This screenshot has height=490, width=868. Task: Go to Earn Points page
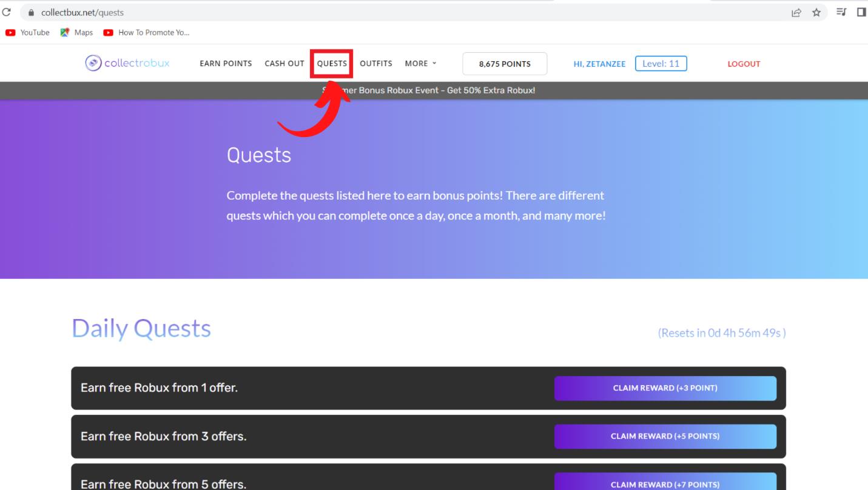(226, 64)
